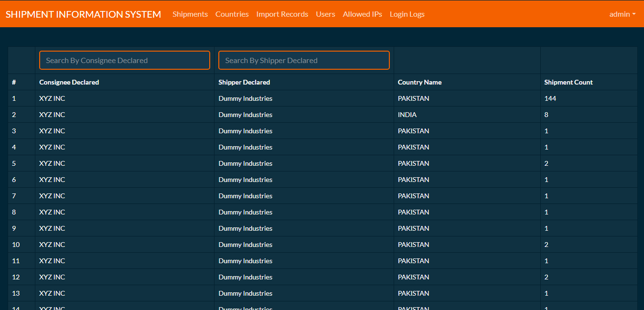Click the Country Name column header
Screen dimensions: 644x310
click(419, 82)
